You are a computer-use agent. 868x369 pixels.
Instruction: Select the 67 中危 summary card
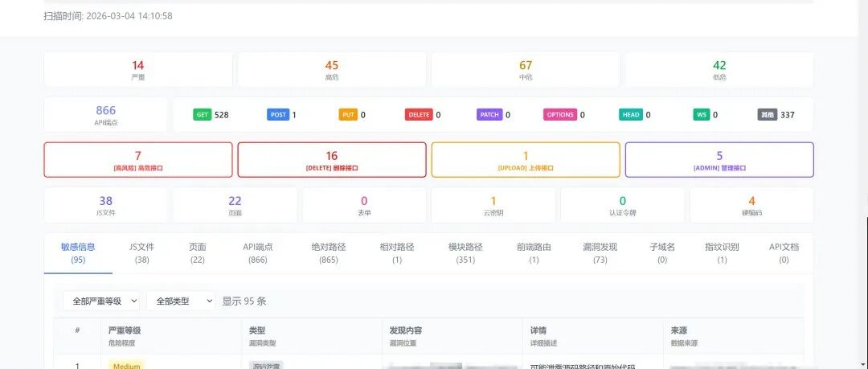pyautogui.click(x=526, y=70)
